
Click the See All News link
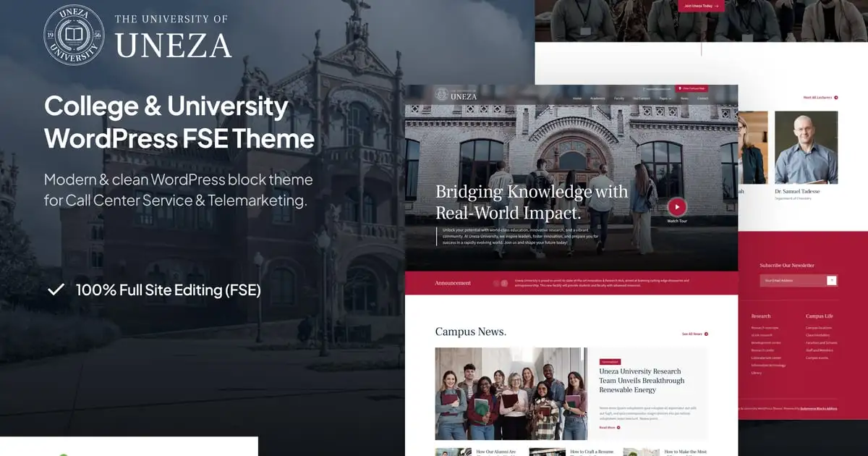[x=692, y=334]
